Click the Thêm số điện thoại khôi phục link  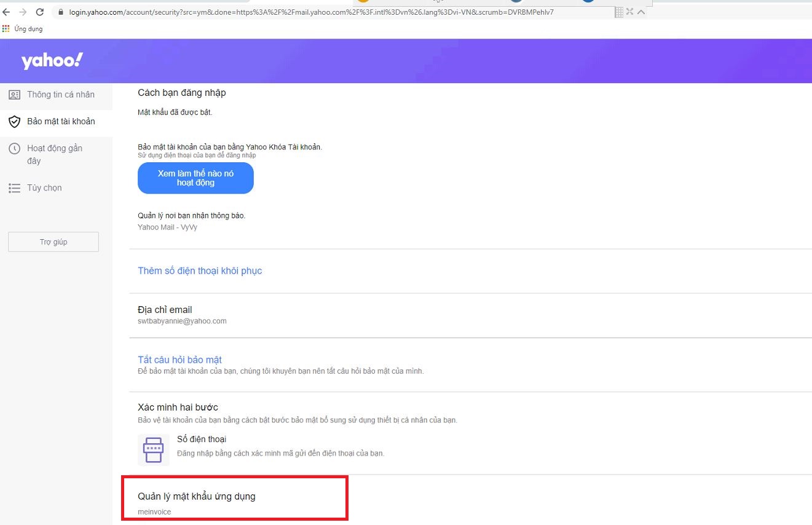click(x=200, y=270)
